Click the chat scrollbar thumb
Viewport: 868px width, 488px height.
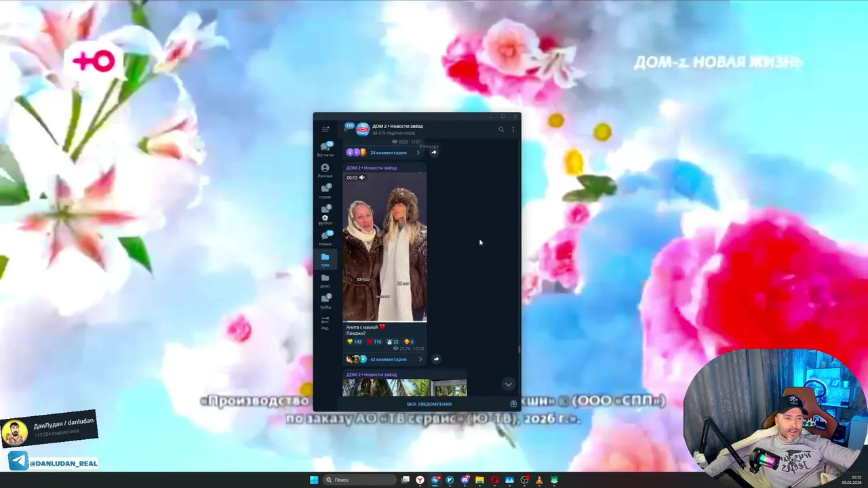coord(519,349)
